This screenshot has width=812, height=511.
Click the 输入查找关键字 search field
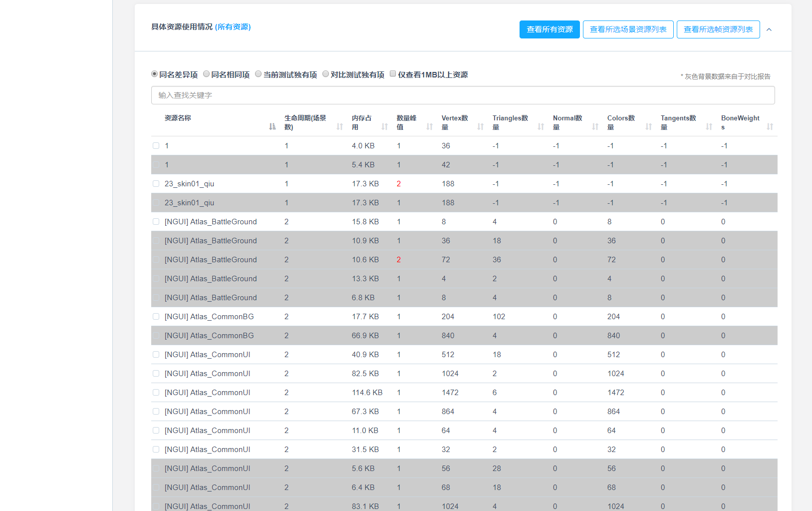point(463,95)
